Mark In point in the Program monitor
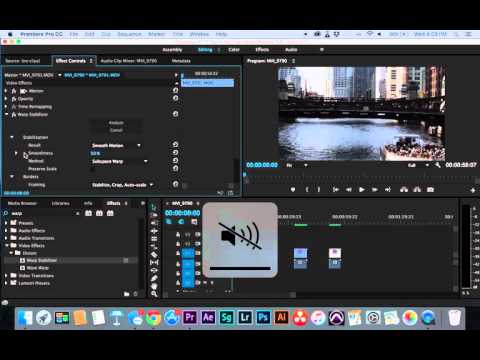This screenshot has height=360, width=480. click(x=307, y=190)
